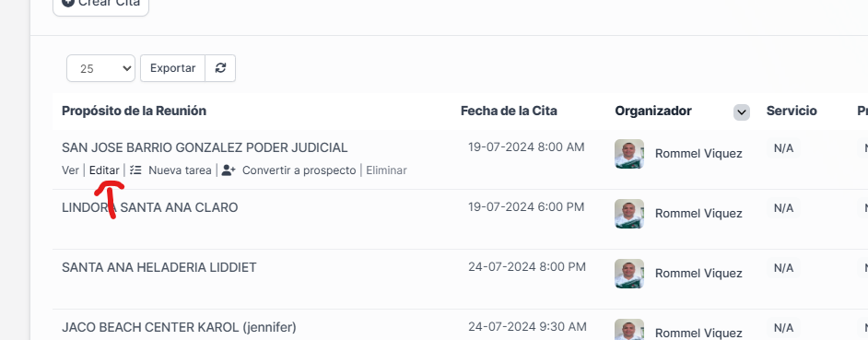868x340 pixels.
Task: Click the refresh table icon button
Action: pyautogui.click(x=220, y=68)
